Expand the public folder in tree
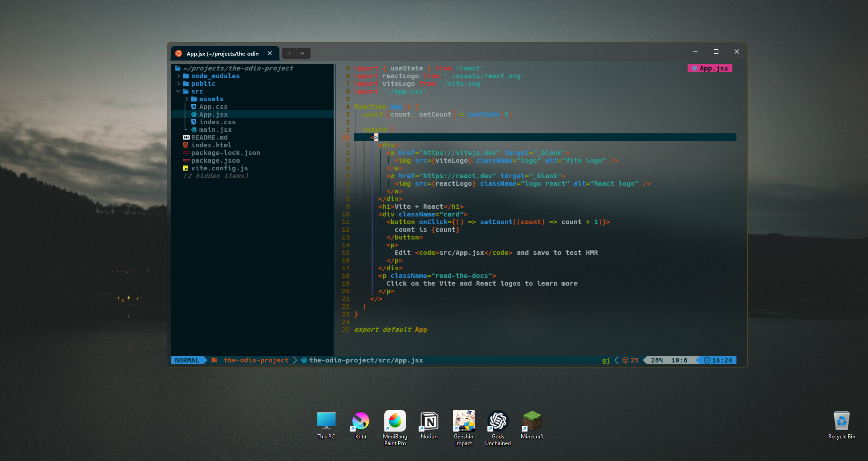 (203, 84)
